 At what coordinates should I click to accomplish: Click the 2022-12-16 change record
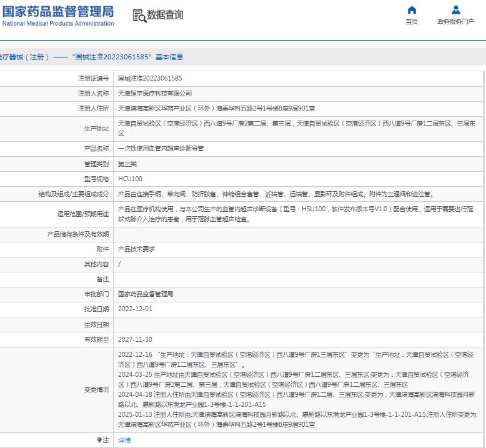coord(295,359)
